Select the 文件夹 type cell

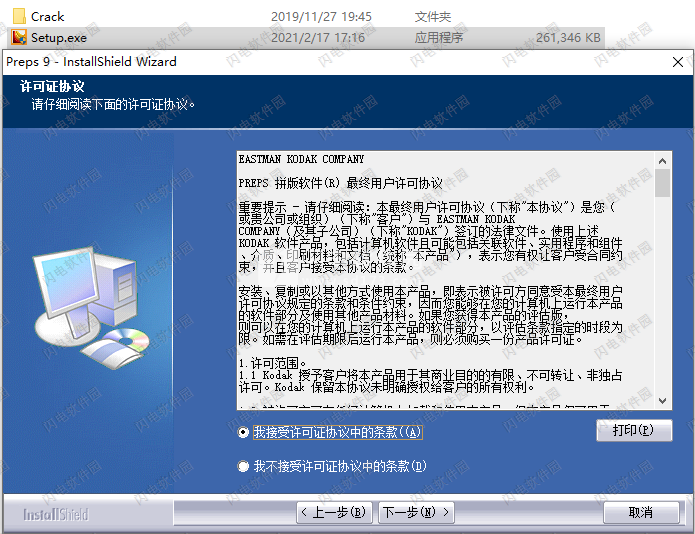tap(432, 17)
